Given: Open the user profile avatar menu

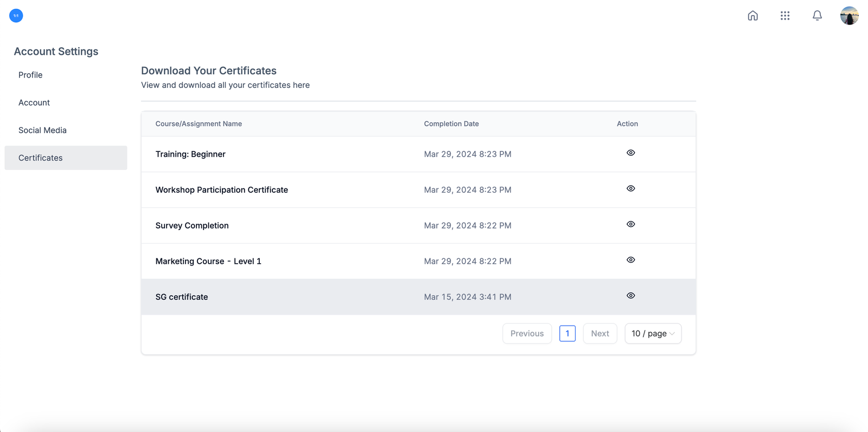Looking at the screenshot, I should tap(849, 16).
